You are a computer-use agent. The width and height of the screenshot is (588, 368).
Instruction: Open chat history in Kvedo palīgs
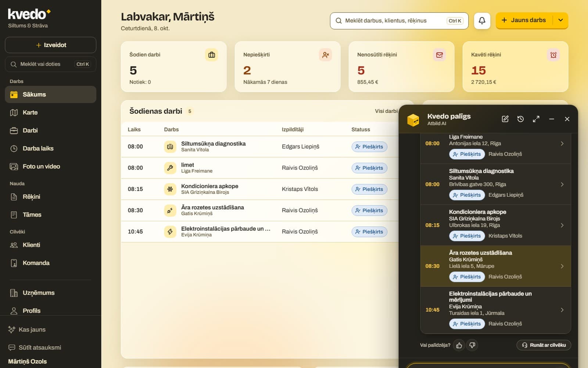coord(520,119)
